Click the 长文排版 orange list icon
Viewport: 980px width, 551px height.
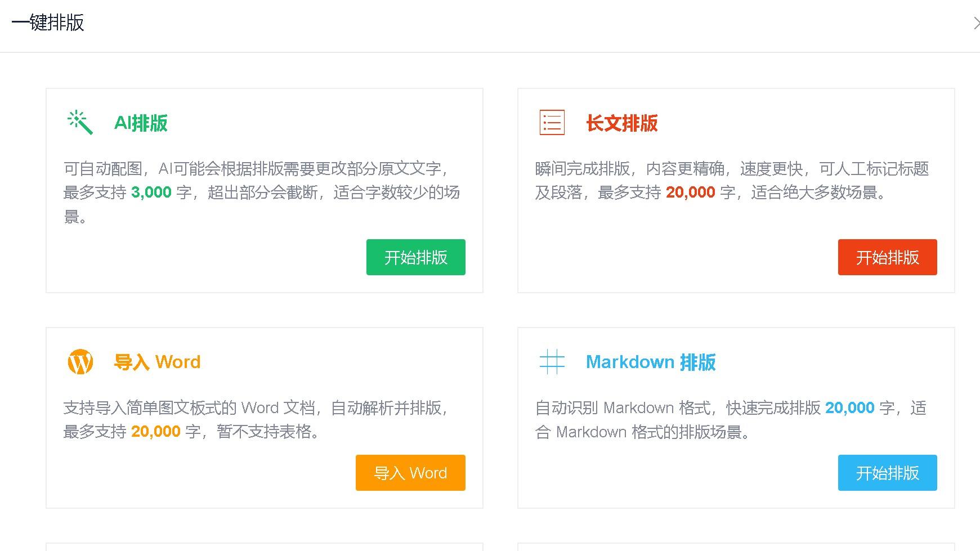[x=551, y=122]
